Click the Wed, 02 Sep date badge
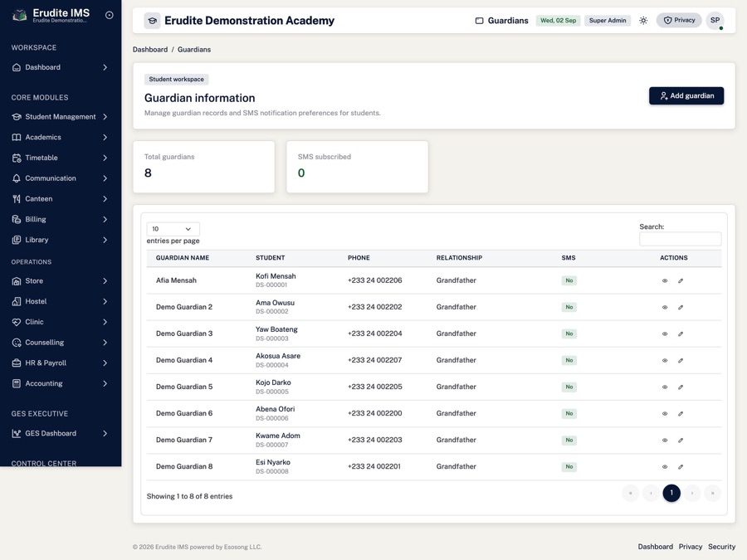Image resolution: width=747 pixels, height=560 pixels. click(x=559, y=21)
